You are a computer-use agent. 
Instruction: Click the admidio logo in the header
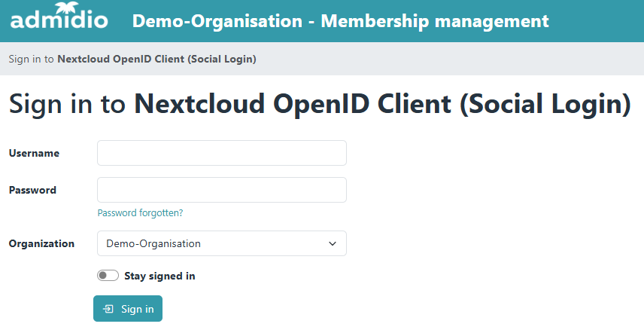click(x=59, y=20)
